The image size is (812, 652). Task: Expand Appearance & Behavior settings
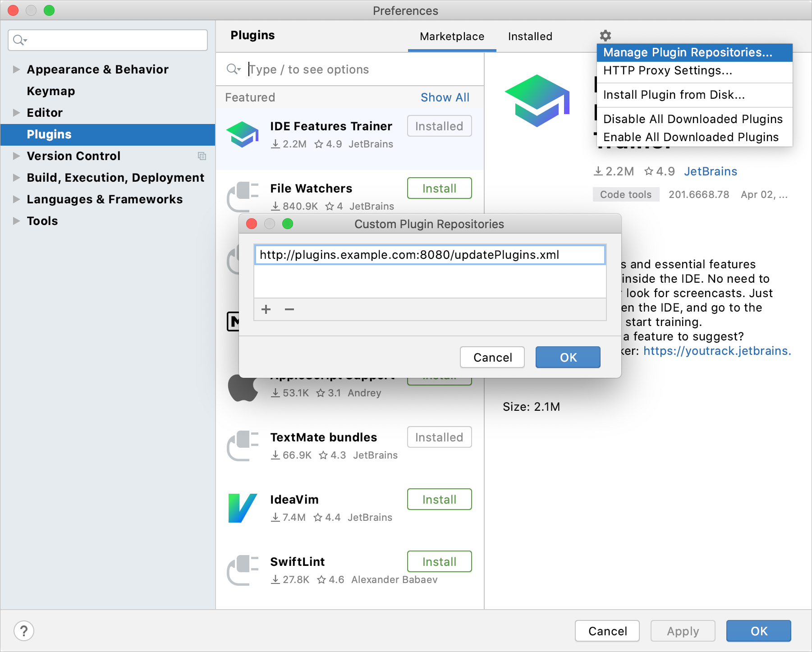[16, 69]
